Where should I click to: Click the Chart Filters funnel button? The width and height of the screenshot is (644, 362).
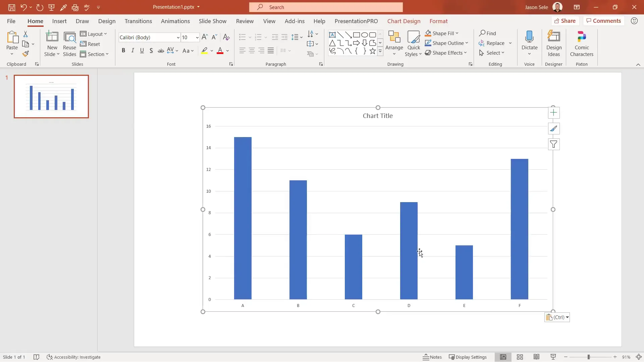tap(554, 144)
